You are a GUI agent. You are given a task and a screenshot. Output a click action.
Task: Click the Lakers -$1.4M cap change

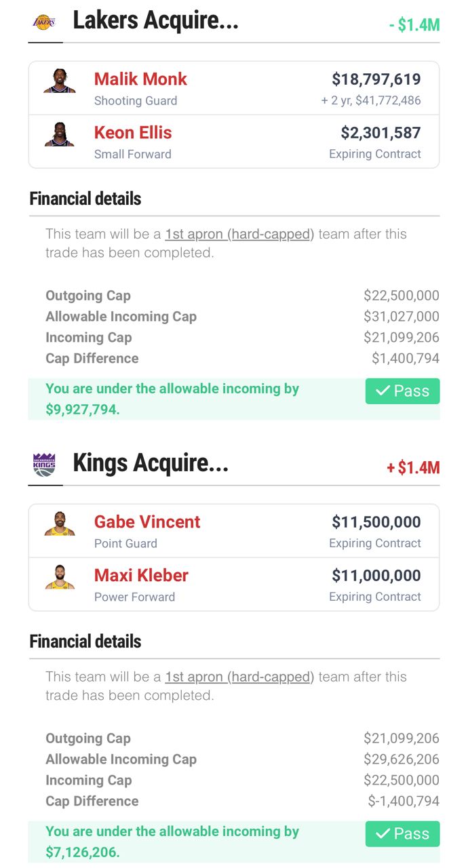point(414,25)
